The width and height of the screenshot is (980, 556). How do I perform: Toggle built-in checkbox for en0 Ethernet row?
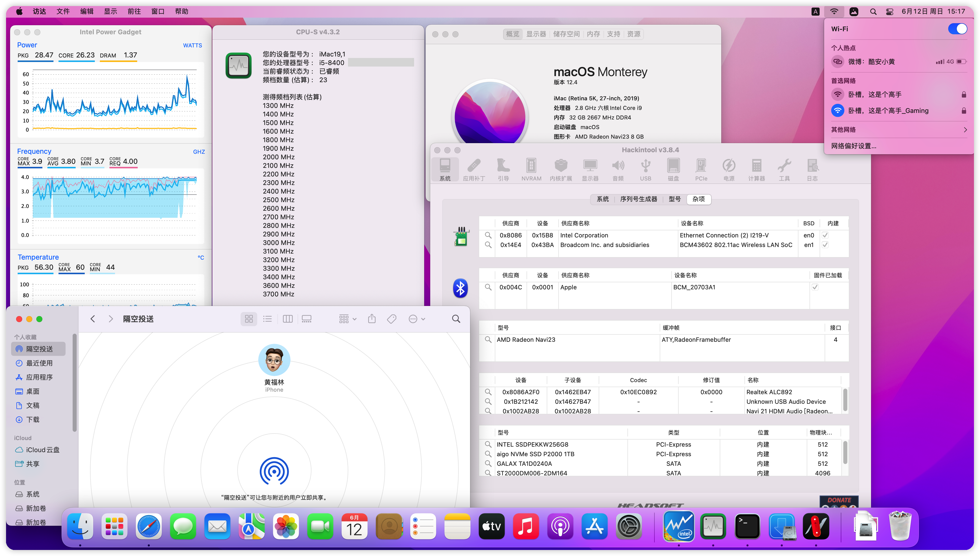tap(825, 235)
